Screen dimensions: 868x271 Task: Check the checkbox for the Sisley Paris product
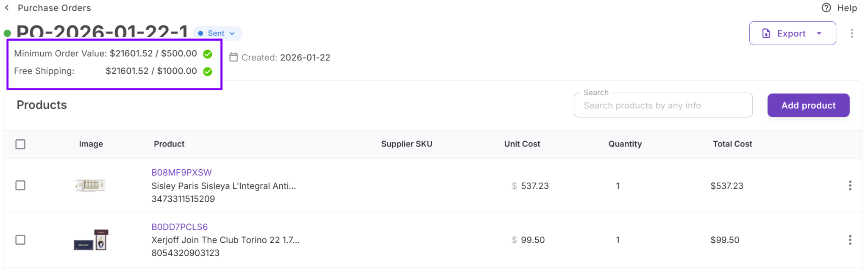click(x=20, y=185)
